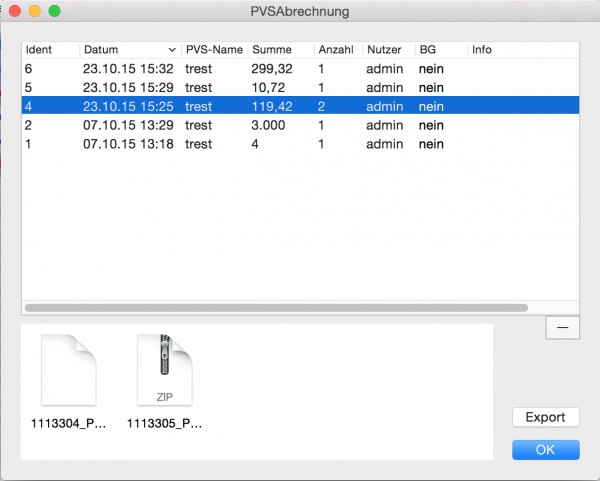Image resolution: width=600 pixels, height=481 pixels.
Task: Zoom the PVSAbrechnung window with green button
Action: 54,11
